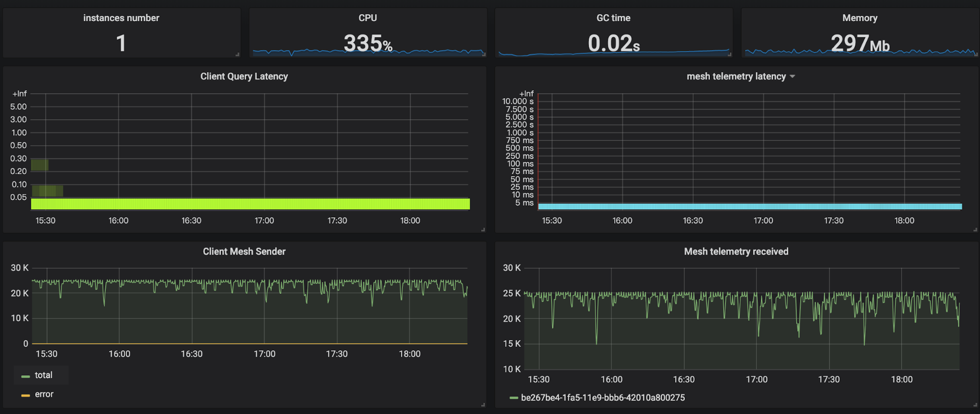Click the Client Mesh Sender resize handle
This screenshot has width=980, height=414.
pyautogui.click(x=483, y=405)
